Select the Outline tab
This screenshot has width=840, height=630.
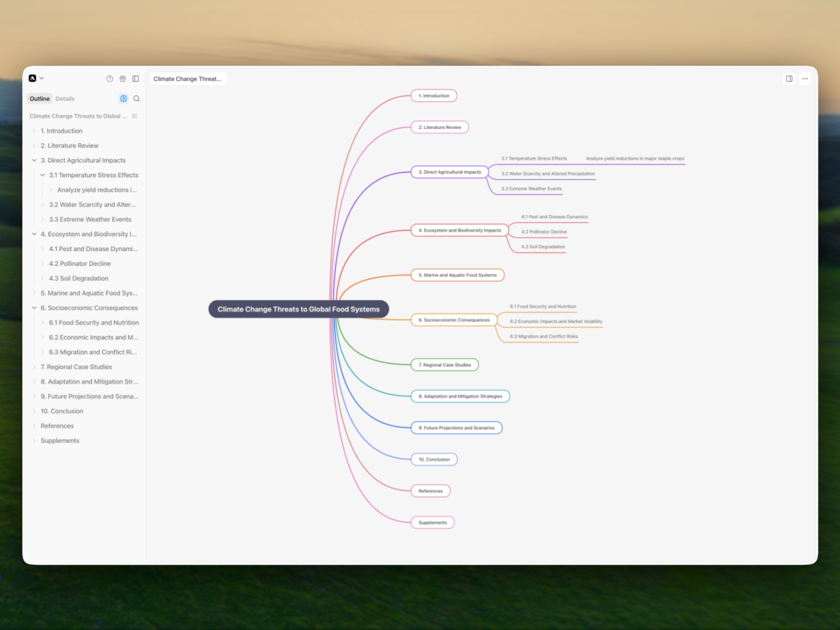[x=40, y=98]
